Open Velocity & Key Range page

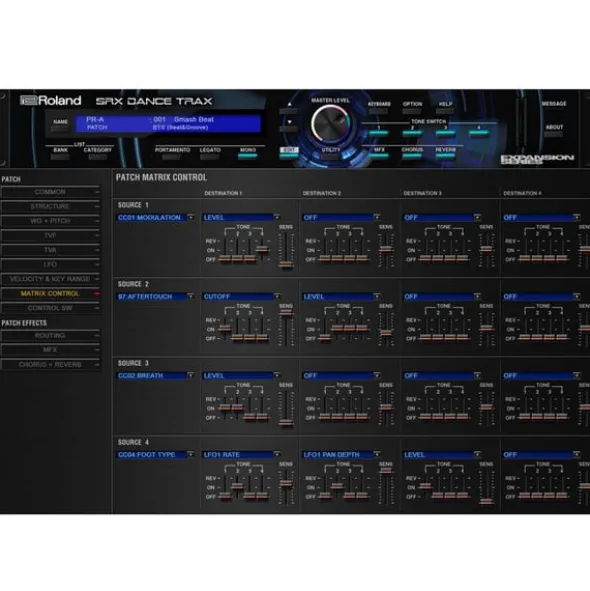click(50, 279)
